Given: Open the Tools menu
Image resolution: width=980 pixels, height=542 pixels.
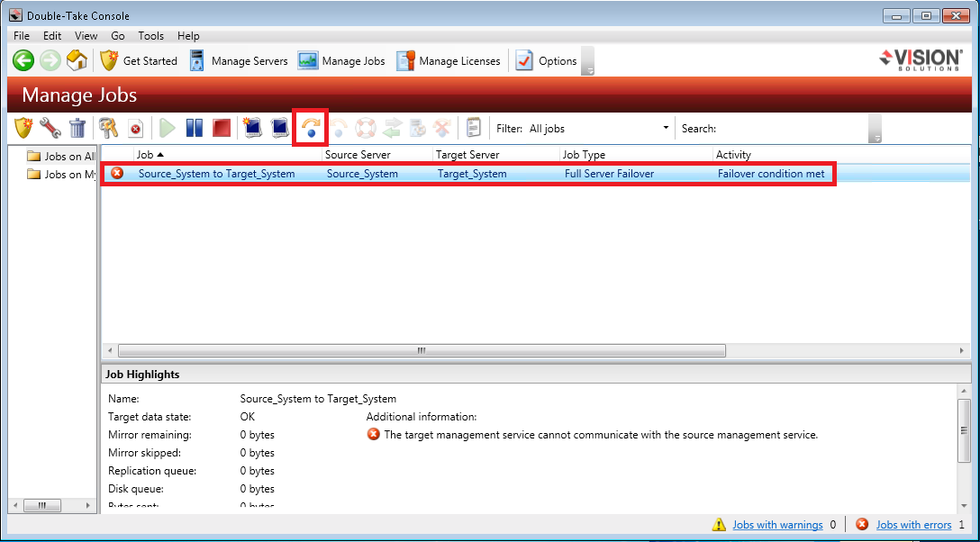Looking at the screenshot, I should tap(150, 36).
